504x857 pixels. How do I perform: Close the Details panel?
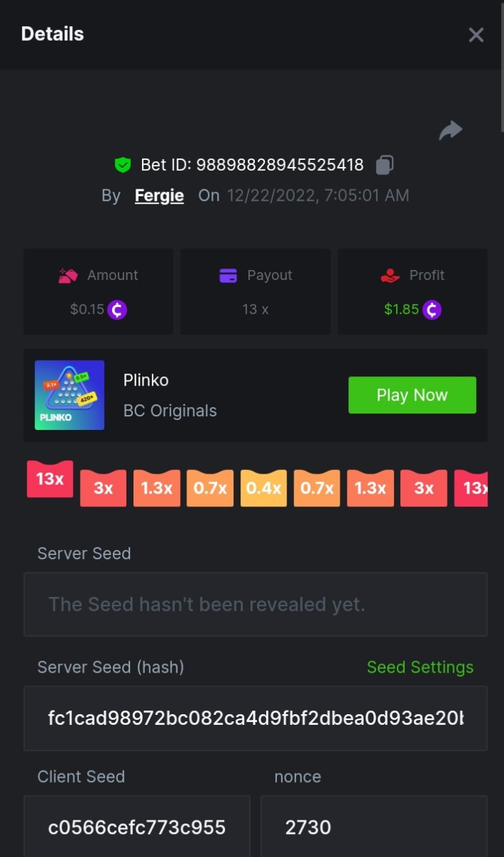click(x=476, y=35)
